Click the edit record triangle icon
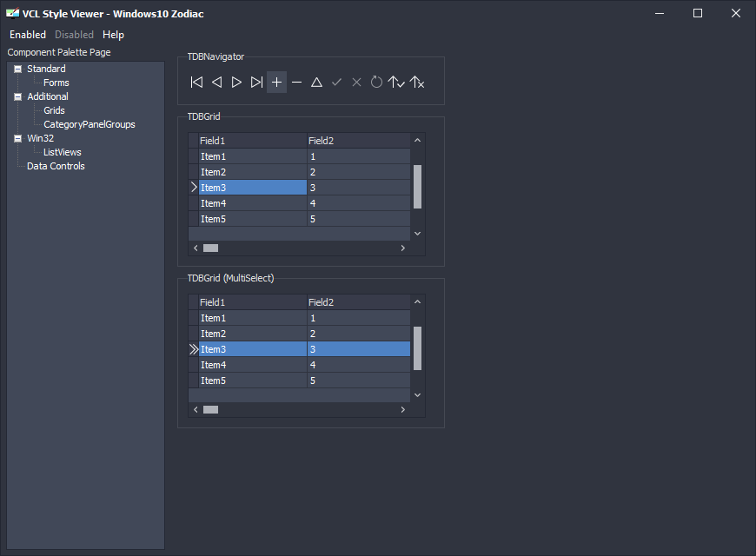This screenshot has width=756, height=556. (x=317, y=83)
